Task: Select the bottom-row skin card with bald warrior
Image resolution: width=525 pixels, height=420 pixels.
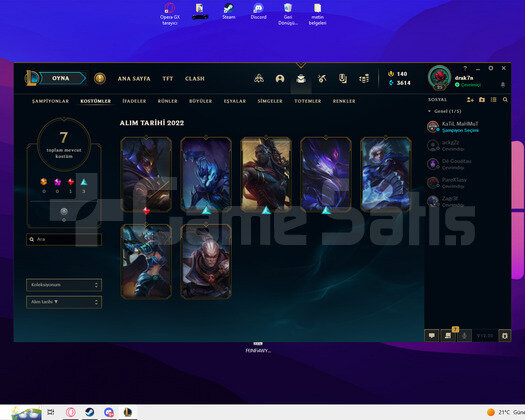Action: [x=206, y=262]
